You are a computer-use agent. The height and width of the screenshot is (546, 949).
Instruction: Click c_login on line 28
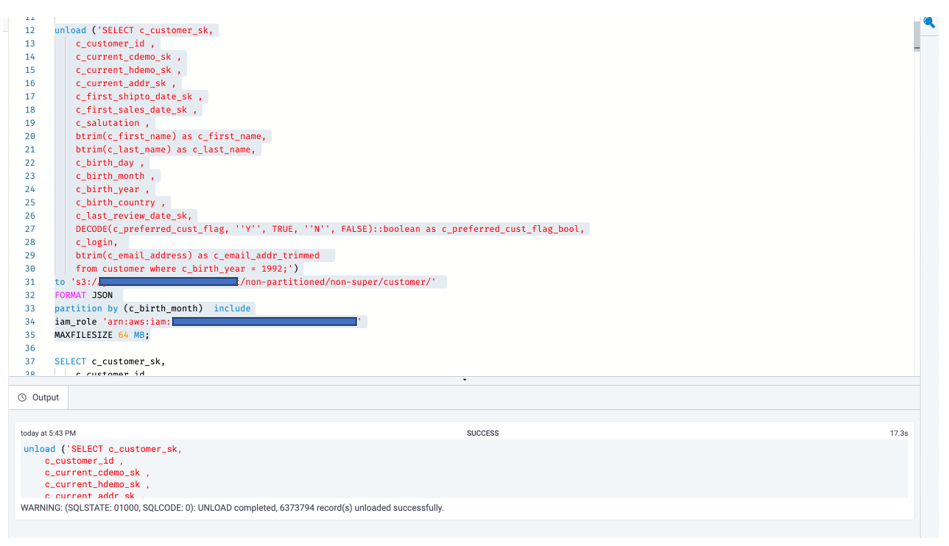click(x=94, y=242)
